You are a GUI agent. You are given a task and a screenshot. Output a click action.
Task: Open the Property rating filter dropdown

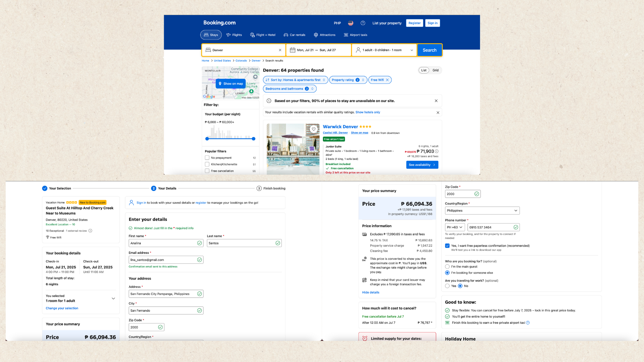[348, 80]
